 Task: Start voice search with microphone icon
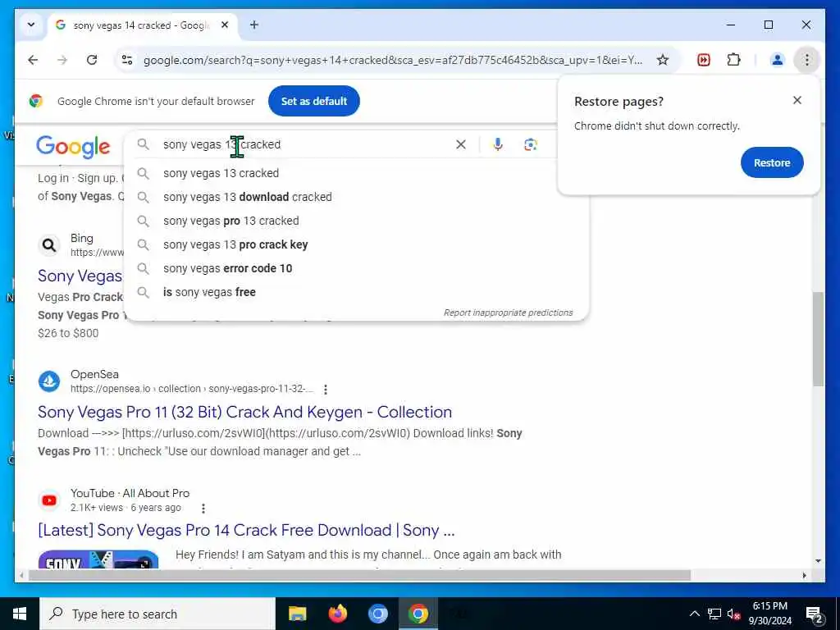click(x=498, y=144)
